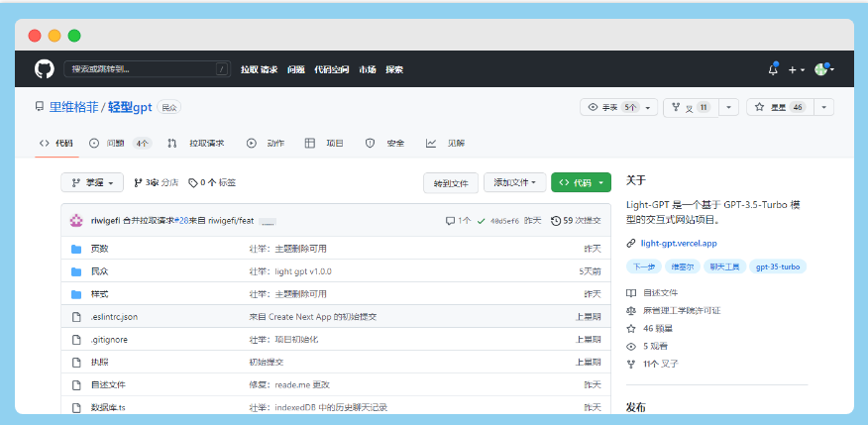Click the 转到文件 button
Screen dimensions: 868x425
[451, 183]
